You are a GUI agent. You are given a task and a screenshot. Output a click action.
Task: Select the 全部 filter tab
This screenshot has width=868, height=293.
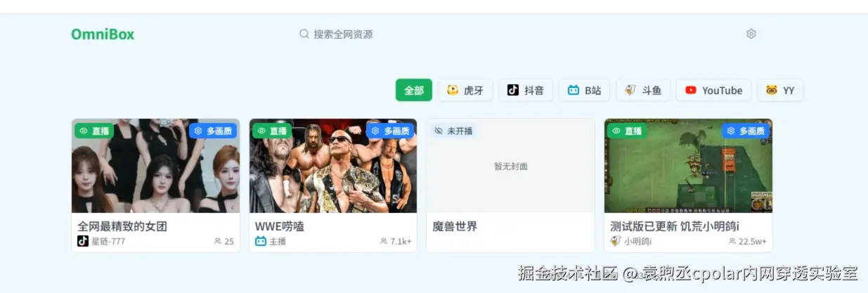click(x=414, y=90)
